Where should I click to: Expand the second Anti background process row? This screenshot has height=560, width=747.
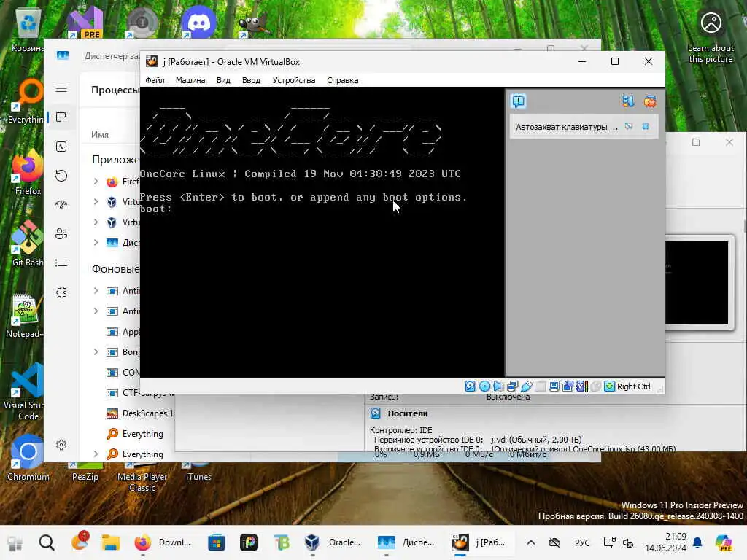(96, 311)
